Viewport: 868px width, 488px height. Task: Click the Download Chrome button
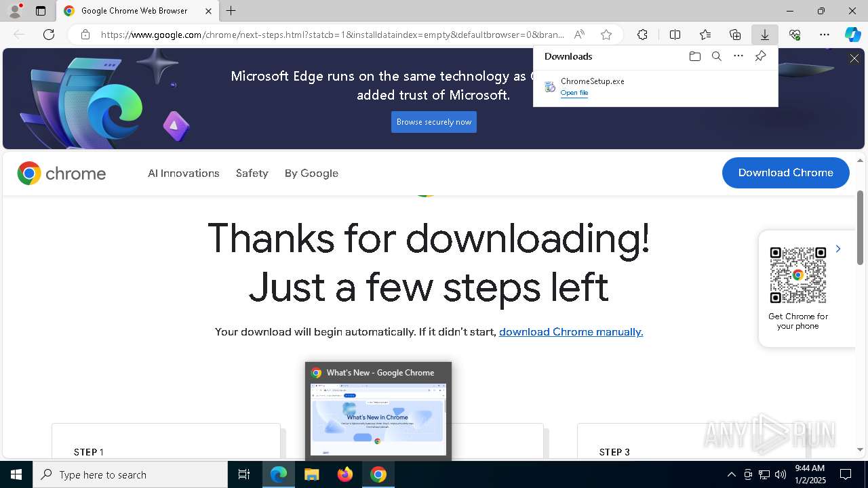click(x=786, y=173)
